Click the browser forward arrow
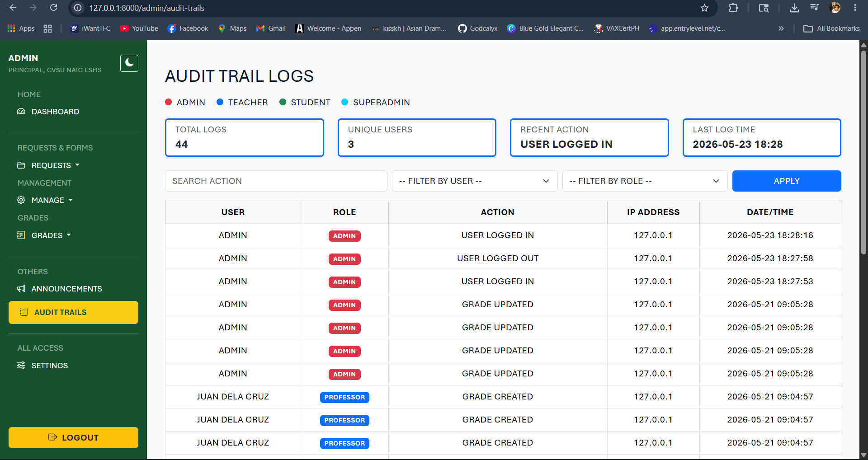 coord(33,8)
